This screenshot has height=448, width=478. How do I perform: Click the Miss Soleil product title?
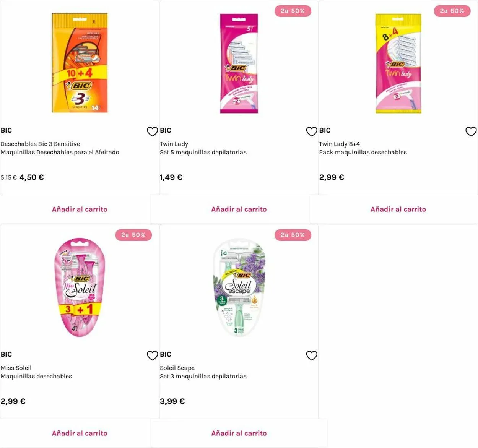(x=16, y=368)
